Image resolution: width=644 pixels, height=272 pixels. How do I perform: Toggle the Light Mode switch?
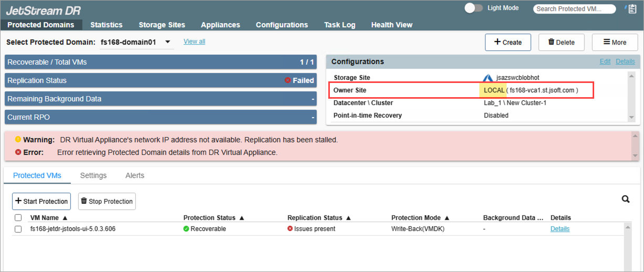474,8
